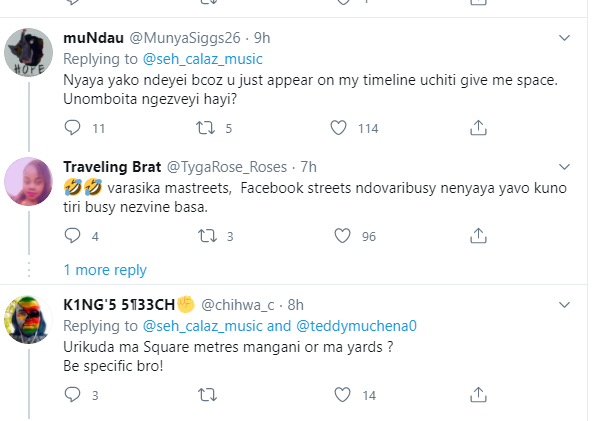The image size is (614, 421).
Task: Reply to K1NG'5 5¶33CH's tweet
Action: (x=71, y=395)
